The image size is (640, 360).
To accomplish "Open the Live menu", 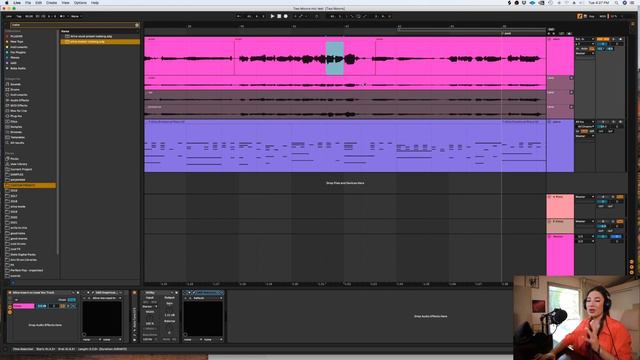I will (x=17, y=3).
